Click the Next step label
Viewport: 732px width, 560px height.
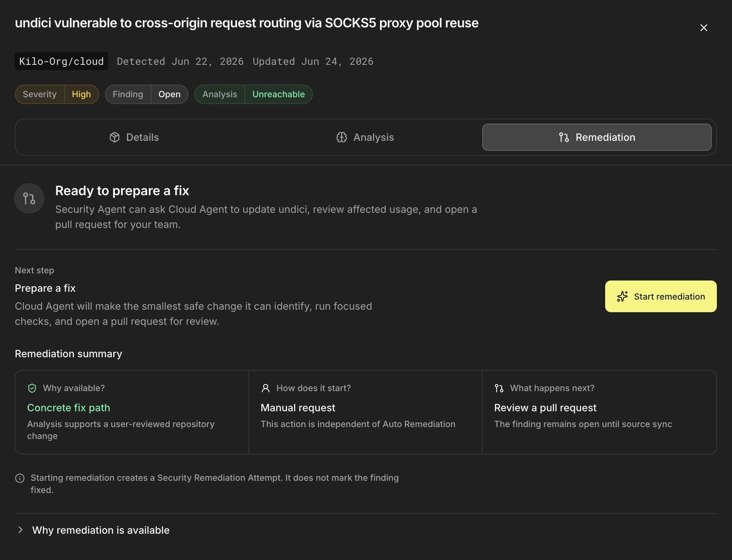tap(34, 270)
